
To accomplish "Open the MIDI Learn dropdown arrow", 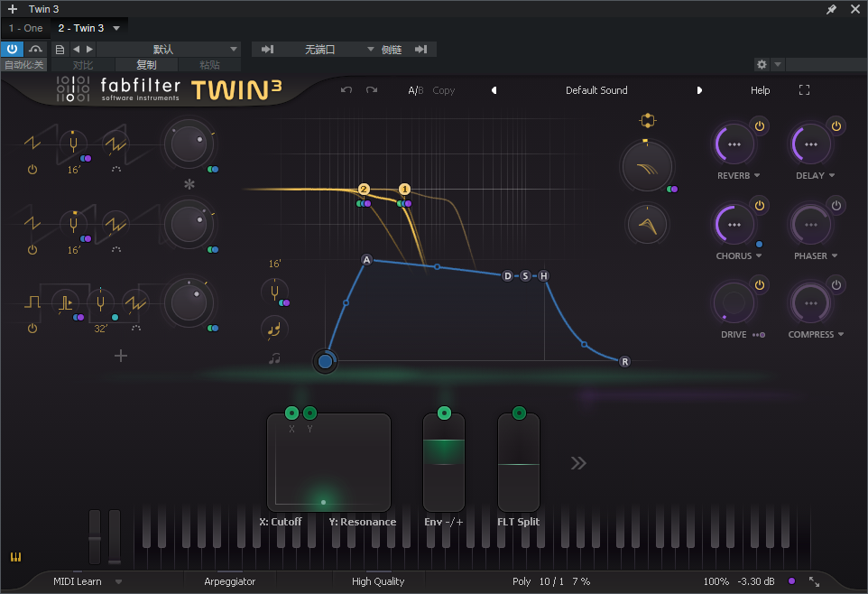I will coord(118,581).
